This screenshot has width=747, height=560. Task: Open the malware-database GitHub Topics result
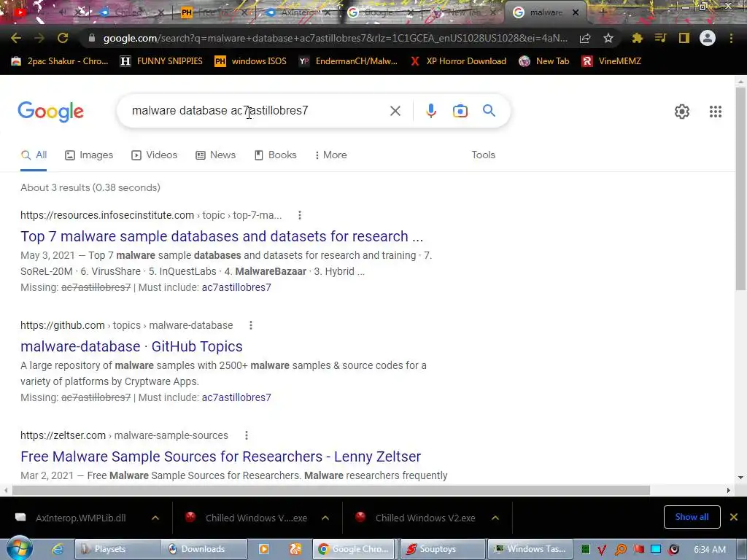(131, 346)
